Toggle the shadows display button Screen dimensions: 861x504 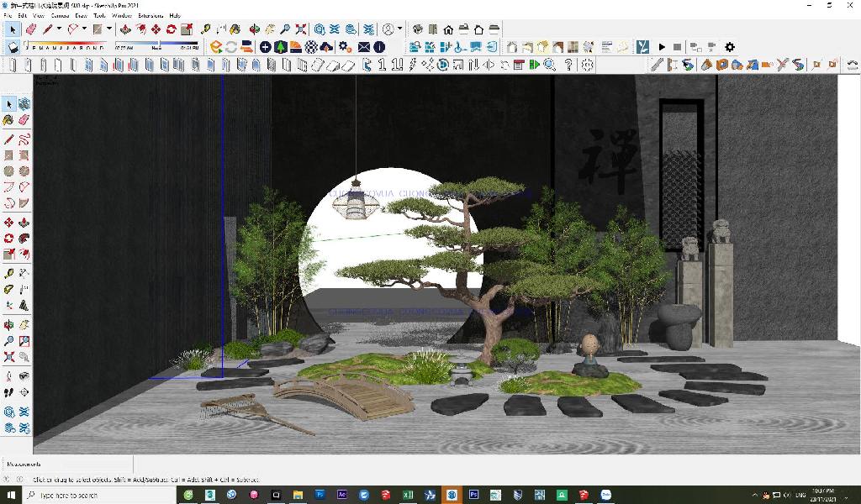tap(13, 47)
